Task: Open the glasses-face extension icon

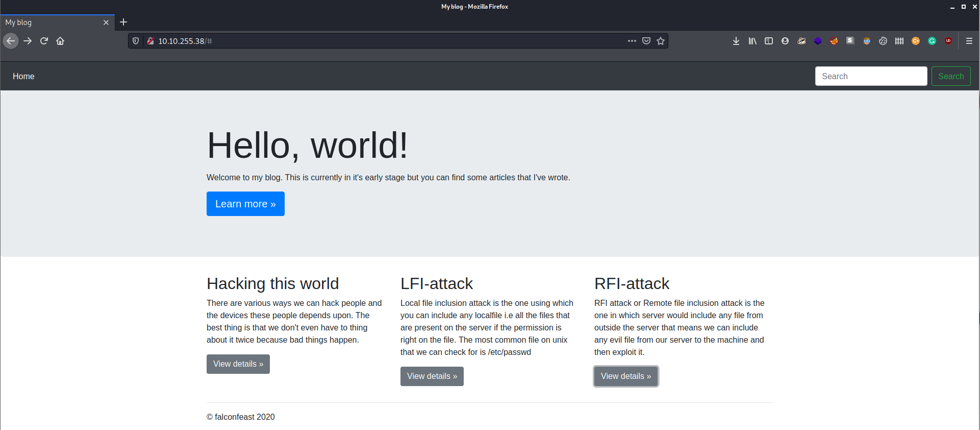Action: (x=867, y=41)
